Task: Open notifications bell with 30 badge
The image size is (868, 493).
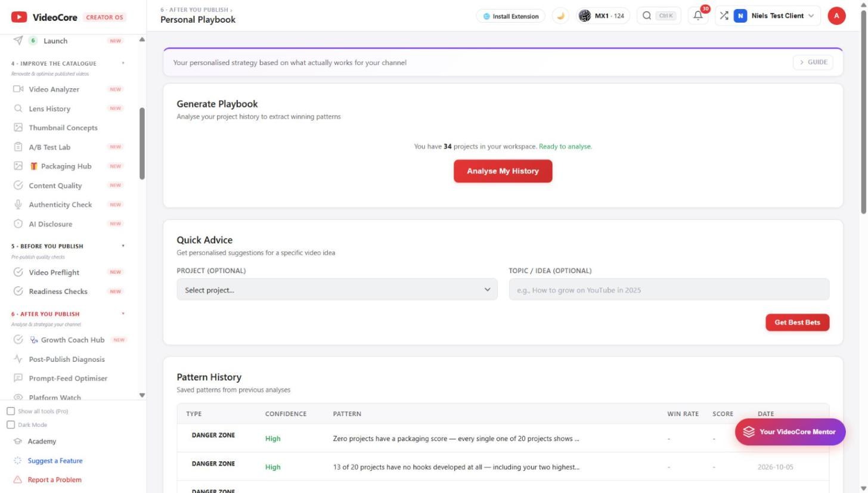Action: (698, 16)
